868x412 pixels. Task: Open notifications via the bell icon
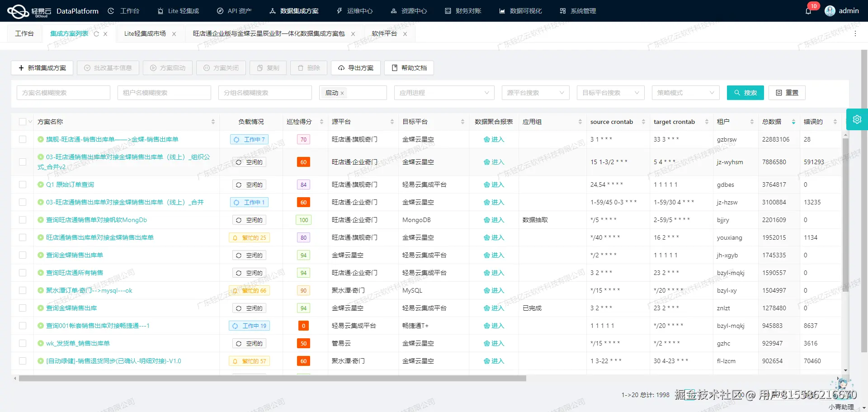[809, 11]
